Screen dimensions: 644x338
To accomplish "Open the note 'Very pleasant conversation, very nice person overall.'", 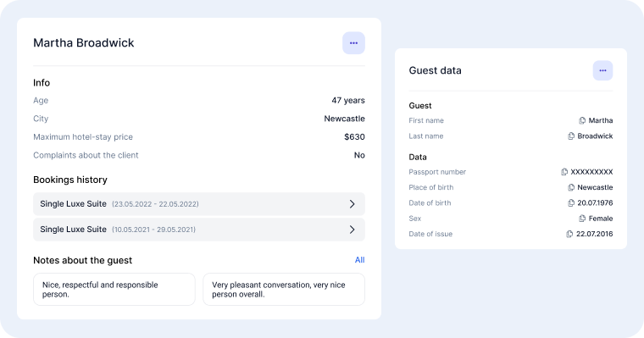I will [284, 290].
